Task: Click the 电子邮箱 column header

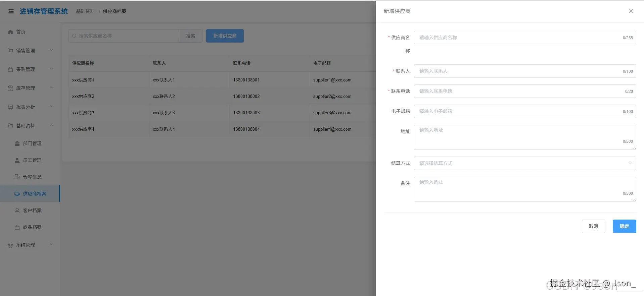Action: point(322,63)
